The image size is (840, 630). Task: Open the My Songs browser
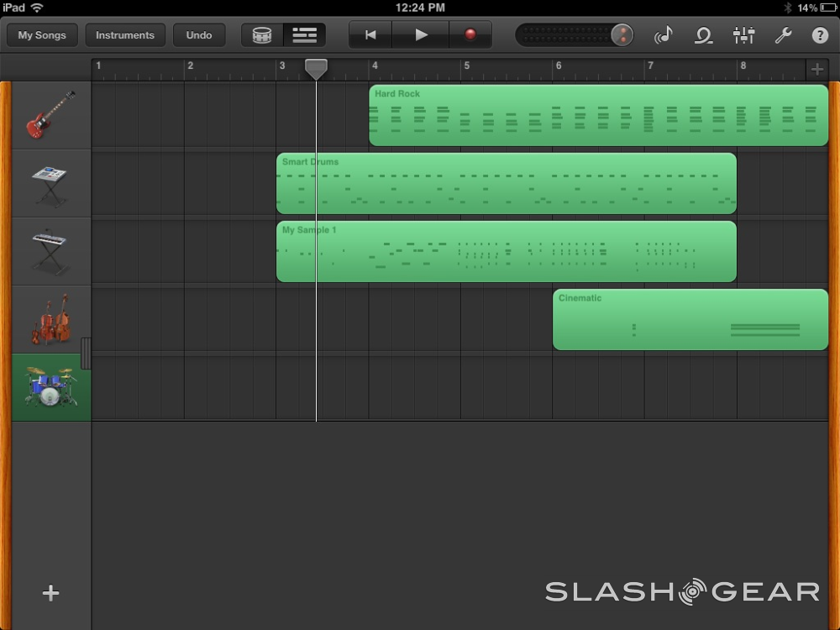tap(42, 35)
